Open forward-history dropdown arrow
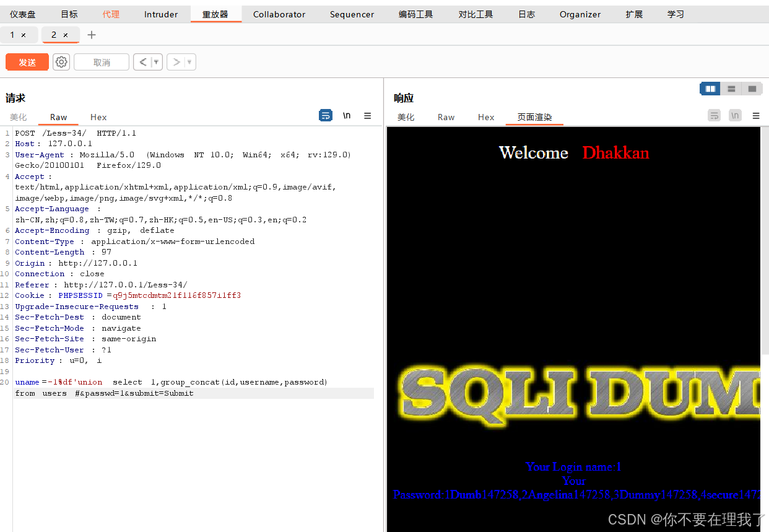 point(189,62)
